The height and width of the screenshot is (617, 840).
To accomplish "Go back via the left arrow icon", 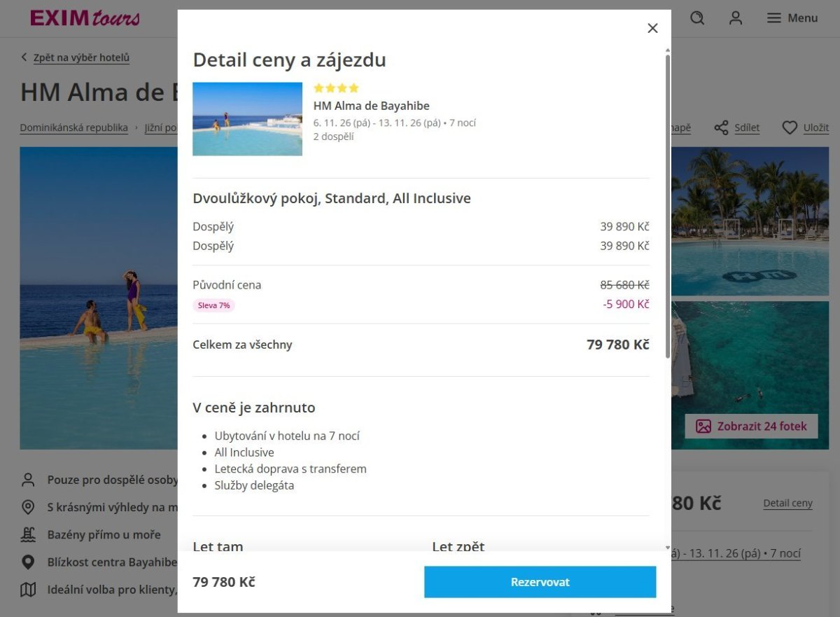I will pos(24,57).
